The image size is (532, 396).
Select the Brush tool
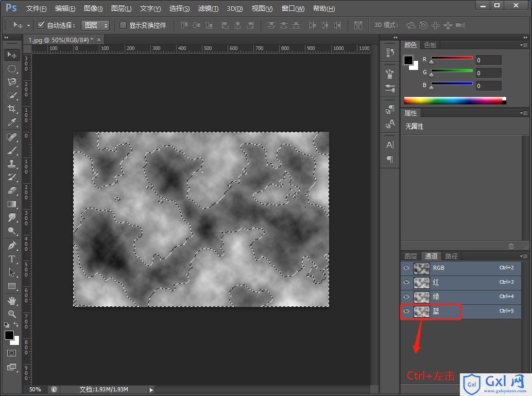(12, 150)
